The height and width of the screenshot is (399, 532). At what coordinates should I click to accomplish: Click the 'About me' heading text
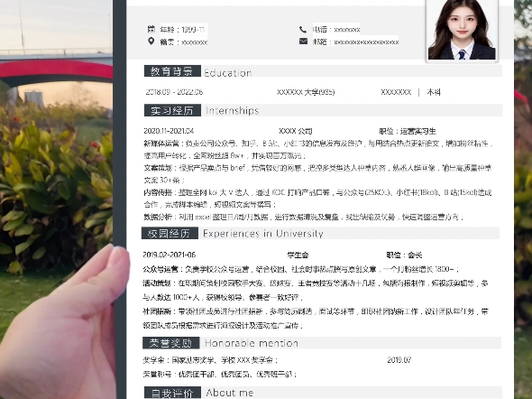230,393
